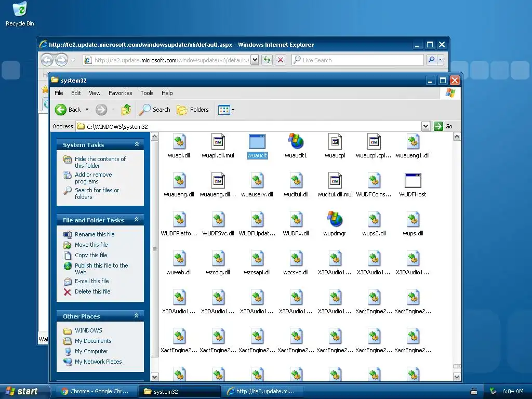Click Move this file link
The width and height of the screenshot is (532, 399).
91,245
